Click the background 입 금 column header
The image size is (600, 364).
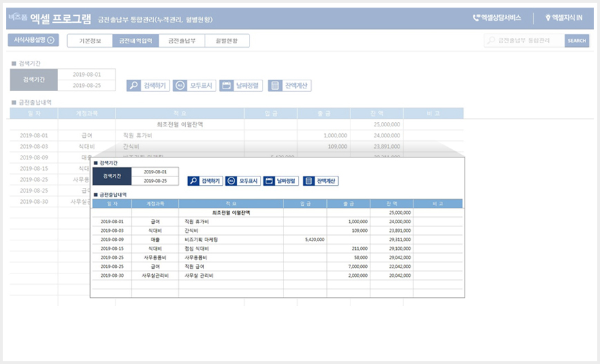tap(271, 113)
